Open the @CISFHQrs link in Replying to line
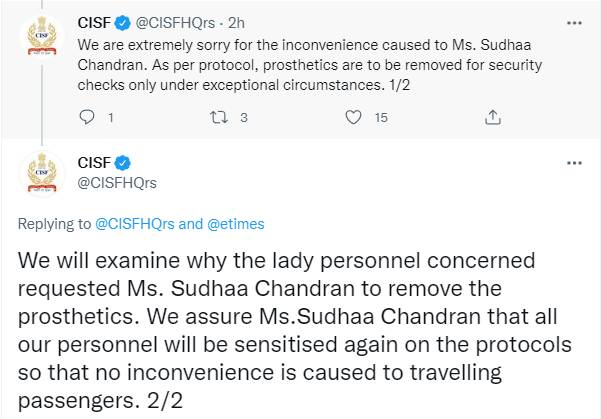The height and width of the screenshot is (419, 601). click(x=135, y=224)
